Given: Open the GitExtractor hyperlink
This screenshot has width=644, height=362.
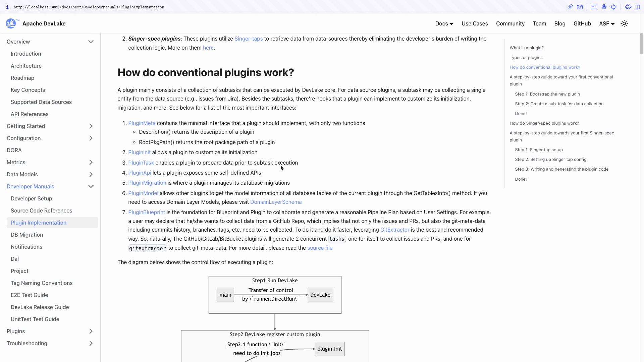Looking at the screenshot, I should click(395, 230).
